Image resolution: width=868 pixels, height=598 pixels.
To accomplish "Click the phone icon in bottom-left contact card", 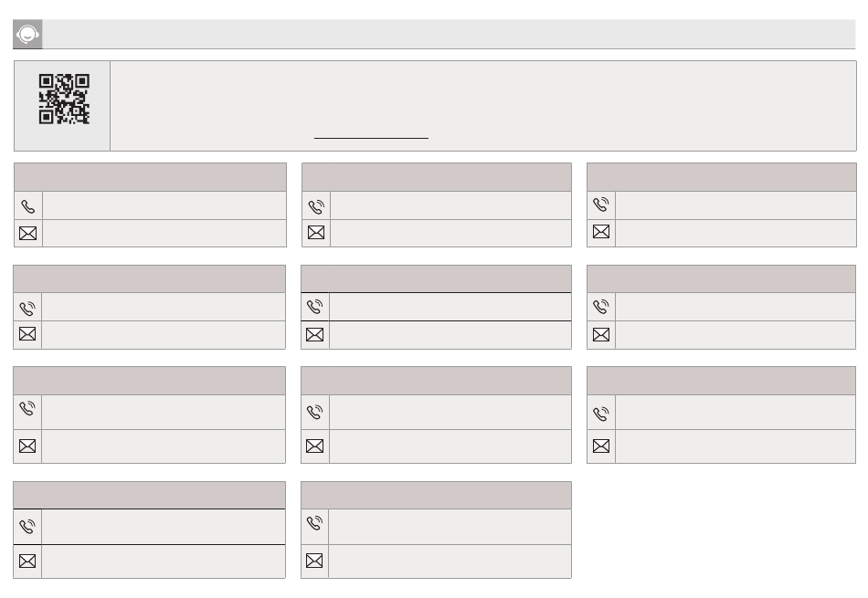I will tap(27, 526).
